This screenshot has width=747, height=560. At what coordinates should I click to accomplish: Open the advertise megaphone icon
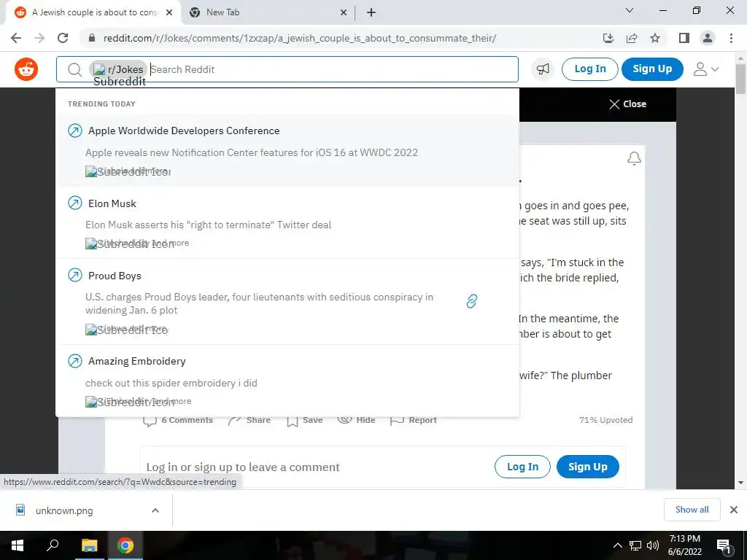coord(543,69)
